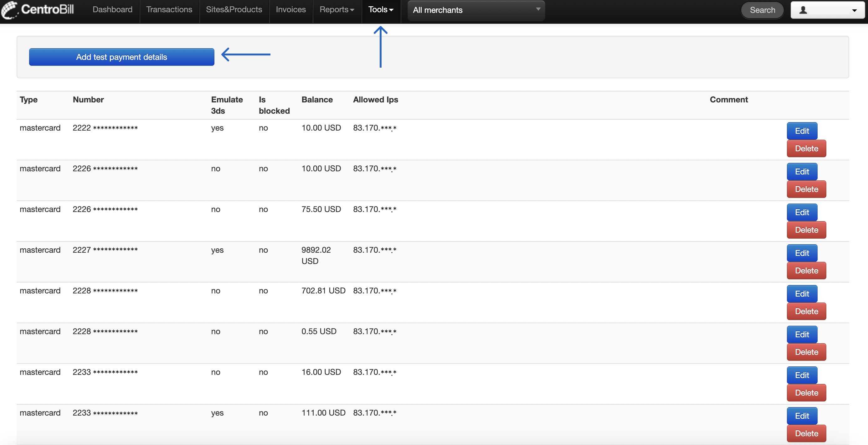
Task: Navigate to Sites&Products
Action: tap(234, 9)
